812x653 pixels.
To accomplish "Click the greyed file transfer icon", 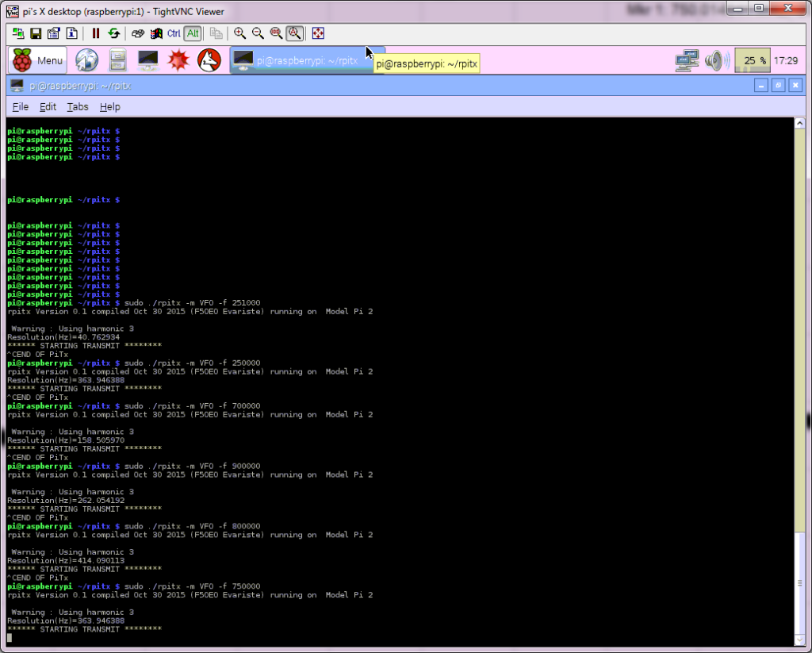I will tap(216, 33).
